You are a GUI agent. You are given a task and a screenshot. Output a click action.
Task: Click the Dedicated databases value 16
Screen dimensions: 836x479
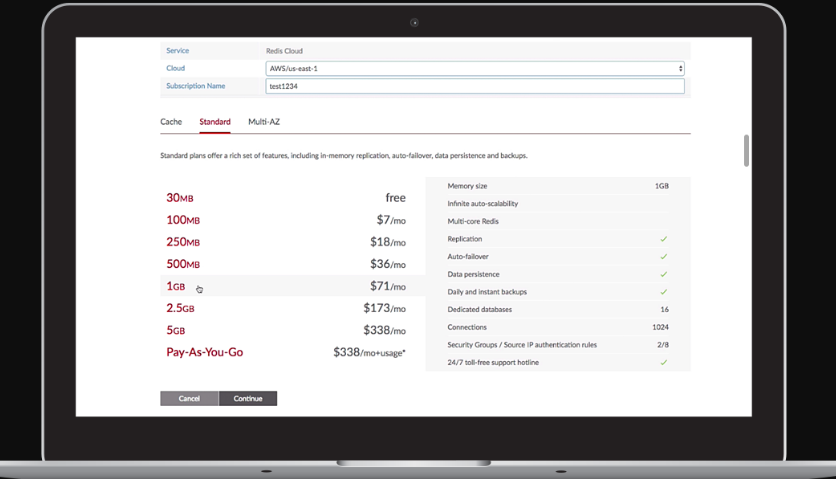(664, 309)
